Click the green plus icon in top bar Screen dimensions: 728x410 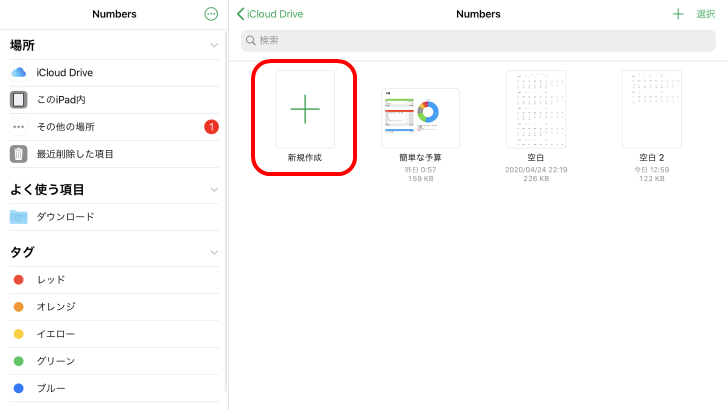click(678, 14)
